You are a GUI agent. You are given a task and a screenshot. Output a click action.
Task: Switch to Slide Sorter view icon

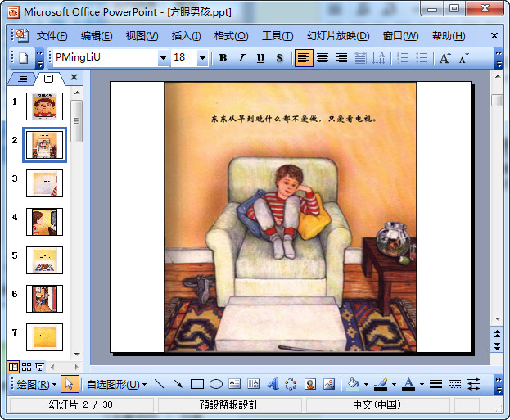[27, 367]
